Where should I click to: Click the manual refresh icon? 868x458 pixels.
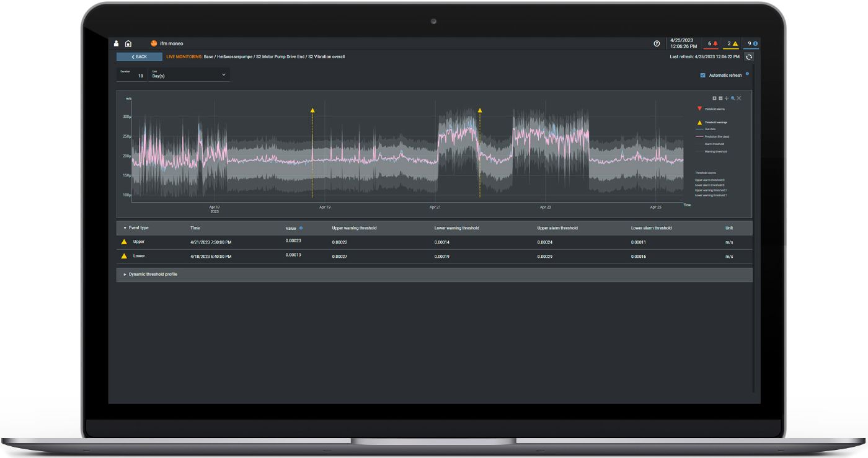click(x=749, y=56)
